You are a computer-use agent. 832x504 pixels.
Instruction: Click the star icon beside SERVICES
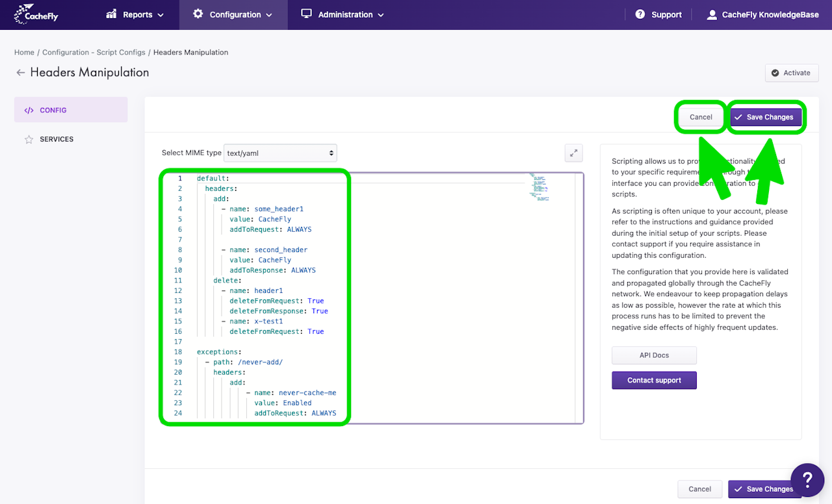click(29, 139)
